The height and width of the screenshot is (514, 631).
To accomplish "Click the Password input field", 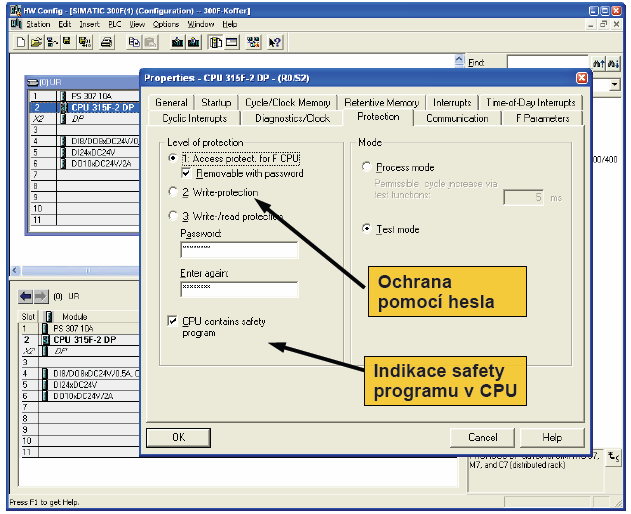I will 239,250.
